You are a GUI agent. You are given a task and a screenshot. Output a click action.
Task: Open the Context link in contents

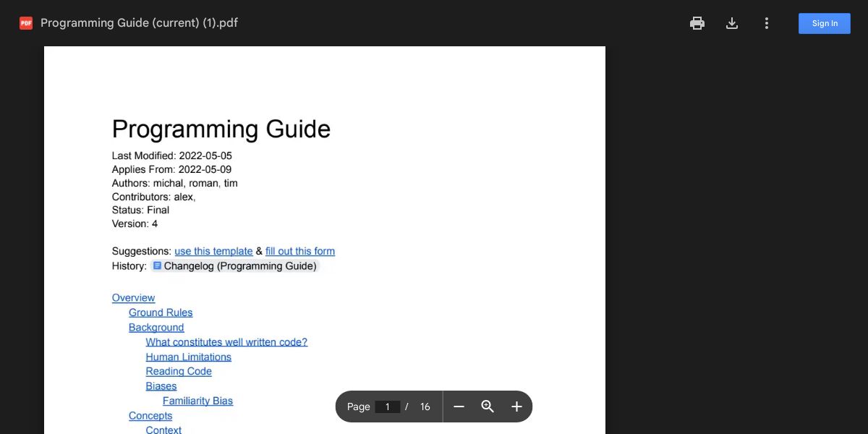click(163, 430)
